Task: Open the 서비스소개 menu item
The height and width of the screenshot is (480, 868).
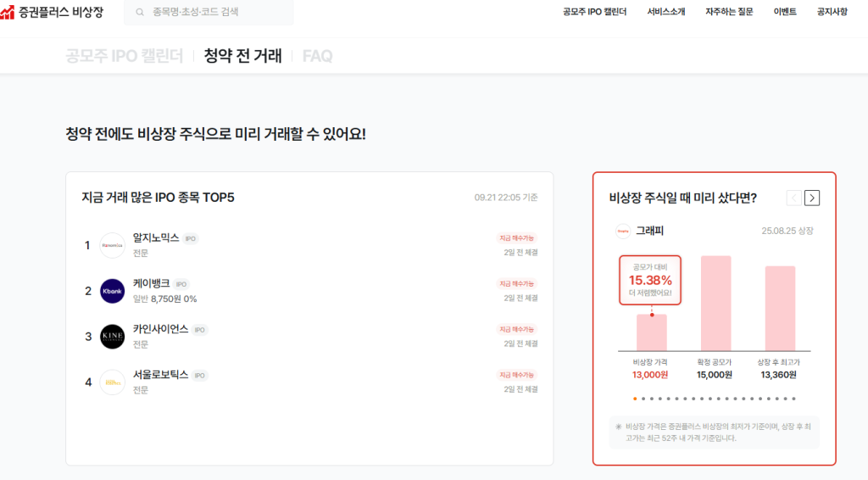Action: click(x=665, y=12)
